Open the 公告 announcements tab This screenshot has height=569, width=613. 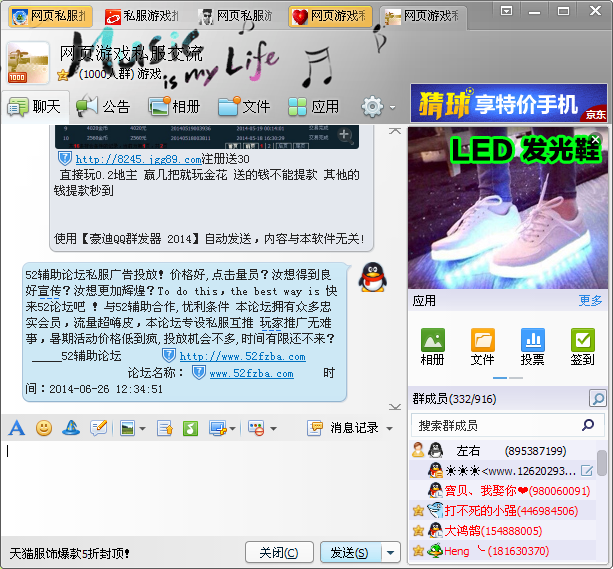pyautogui.click(x=103, y=106)
